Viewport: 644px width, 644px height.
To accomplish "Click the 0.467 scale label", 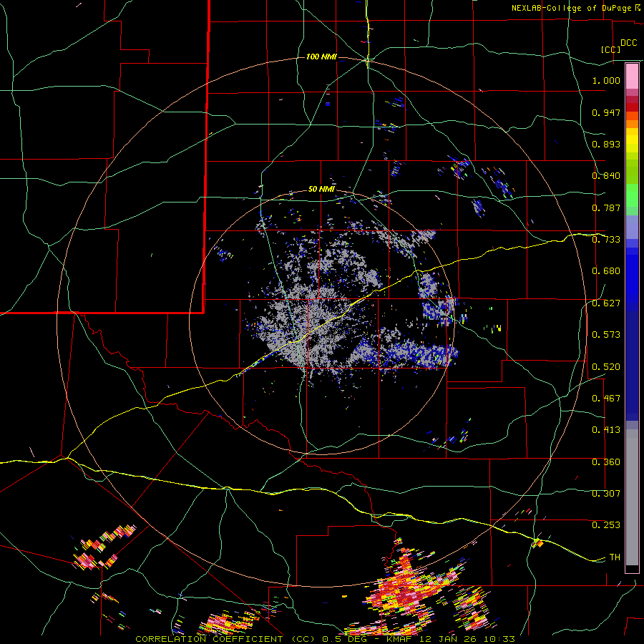I will (606, 399).
